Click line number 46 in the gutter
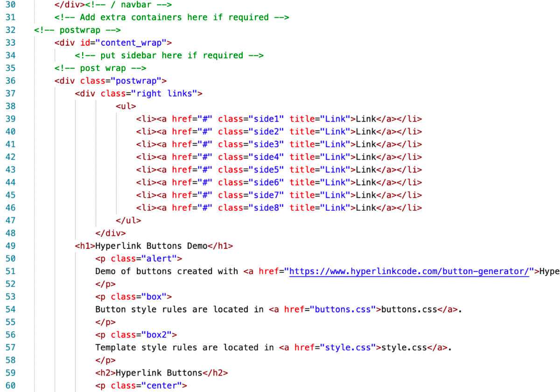560x392 pixels. (11, 207)
